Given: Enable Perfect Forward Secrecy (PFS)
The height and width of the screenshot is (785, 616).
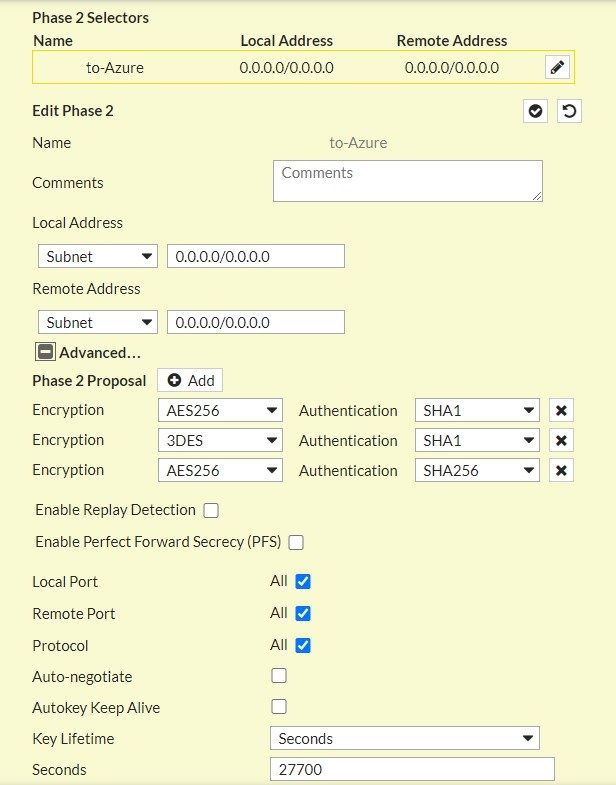Looking at the screenshot, I should (296, 543).
